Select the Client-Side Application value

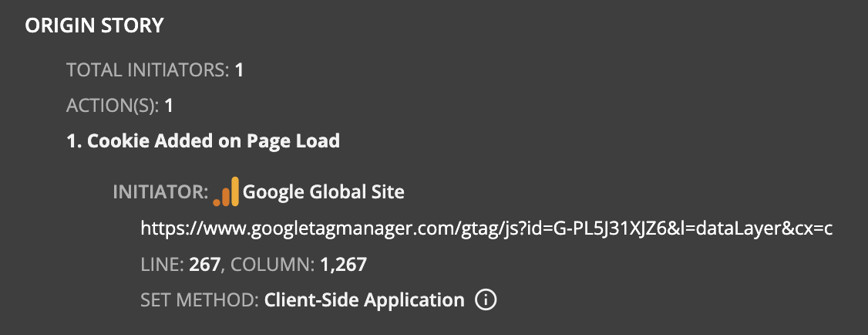tap(365, 299)
